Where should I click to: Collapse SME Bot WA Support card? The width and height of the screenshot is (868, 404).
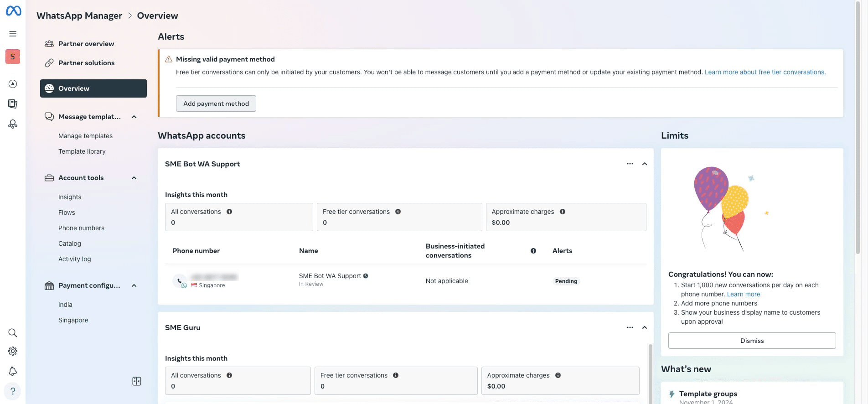coord(645,164)
